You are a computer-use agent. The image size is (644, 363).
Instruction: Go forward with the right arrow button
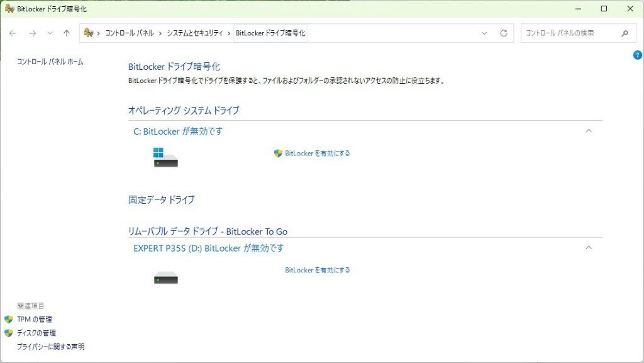coord(33,33)
